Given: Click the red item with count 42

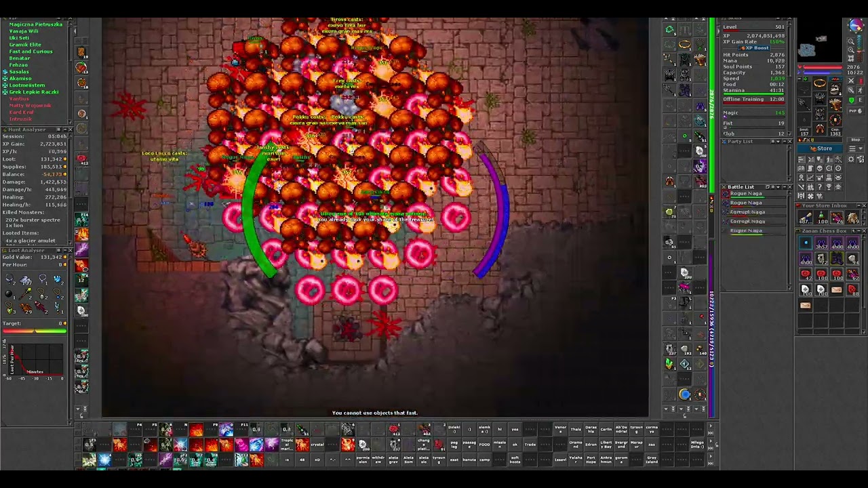Looking at the screenshot, I should pos(806,274).
